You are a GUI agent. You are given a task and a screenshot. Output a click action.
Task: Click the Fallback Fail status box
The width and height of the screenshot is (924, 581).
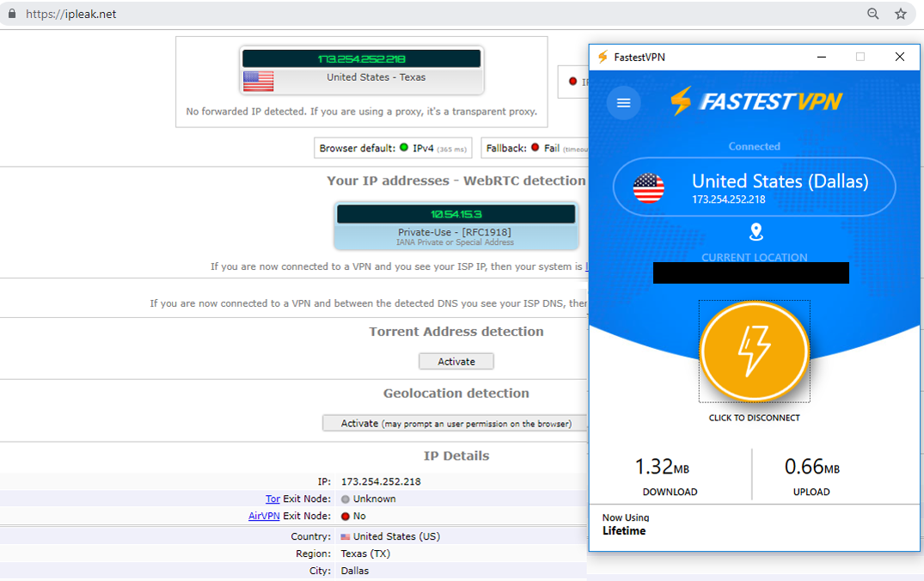[535, 148]
